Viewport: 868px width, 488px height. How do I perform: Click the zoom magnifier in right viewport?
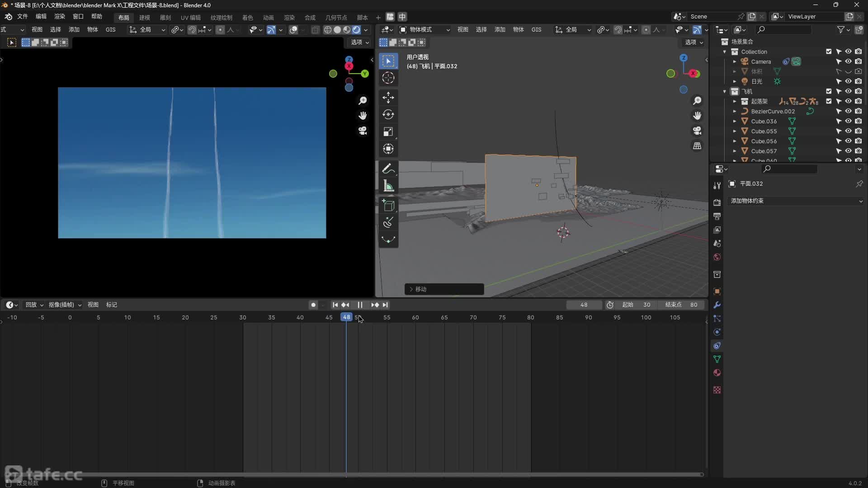pyautogui.click(x=697, y=100)
